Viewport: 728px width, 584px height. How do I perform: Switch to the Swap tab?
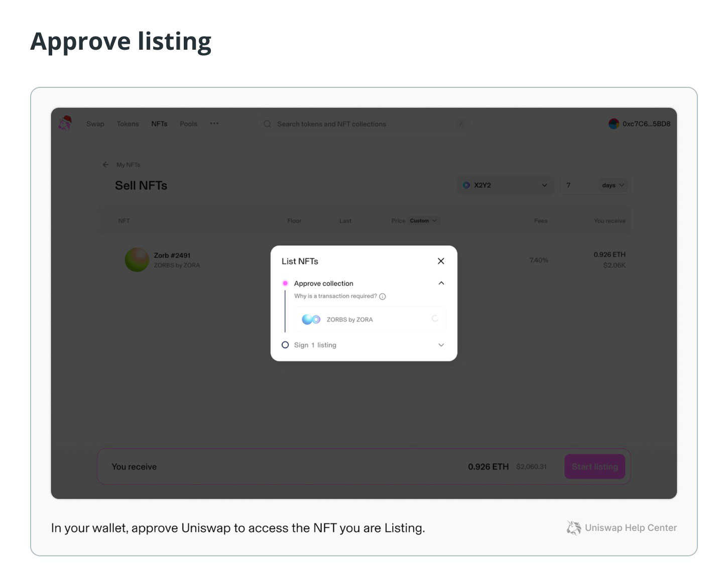95,124
